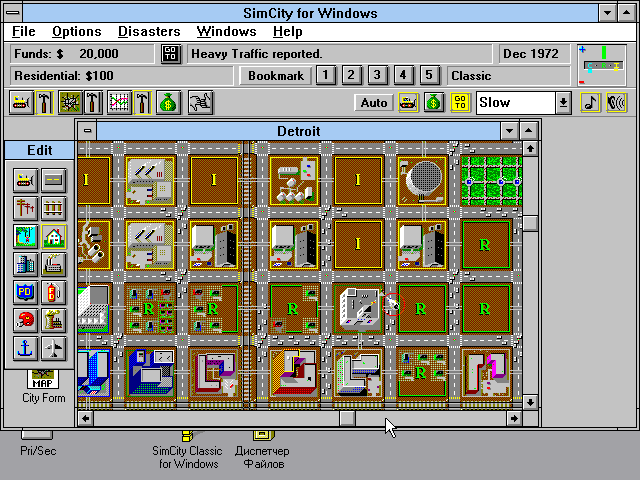This screenshot has height=480, width=640.
Task: Select the Power Plant tool
Action: pos(53,321)
